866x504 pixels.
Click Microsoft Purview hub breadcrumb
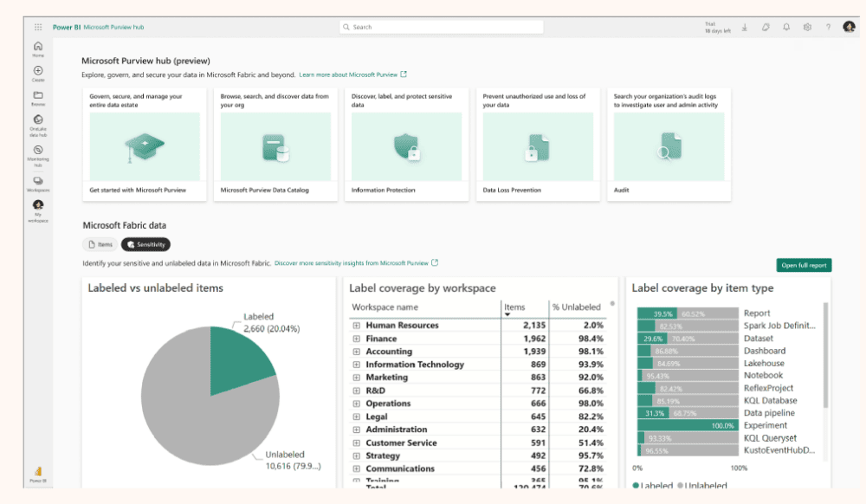click(113, 27)
